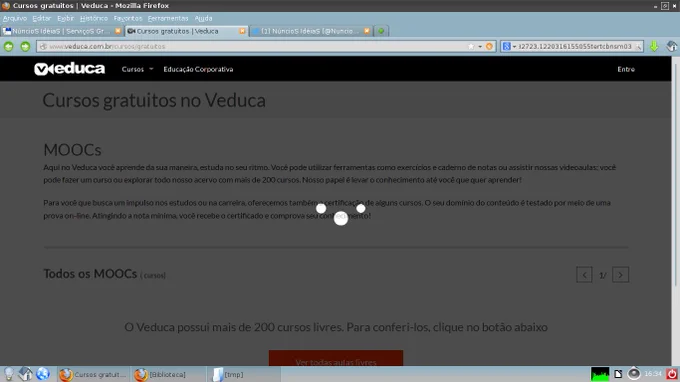Image resolution: width=680 pixels, height=382 pixels.
Task: Click the red power button in tray
Action: pyautogui.click(x=672, y=374)
